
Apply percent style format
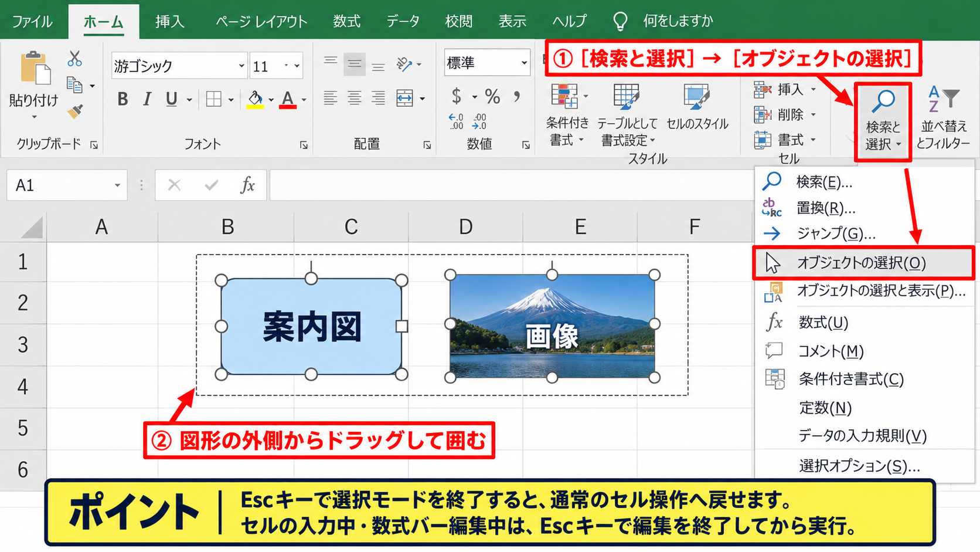pos(493,96)
